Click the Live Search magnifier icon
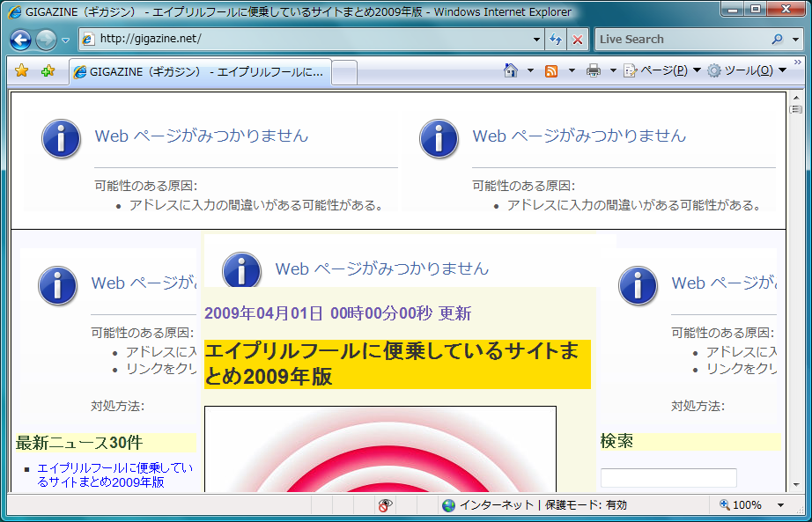Image resolution: width=812 pixels, height=522 pixels. tap(778, 40)
